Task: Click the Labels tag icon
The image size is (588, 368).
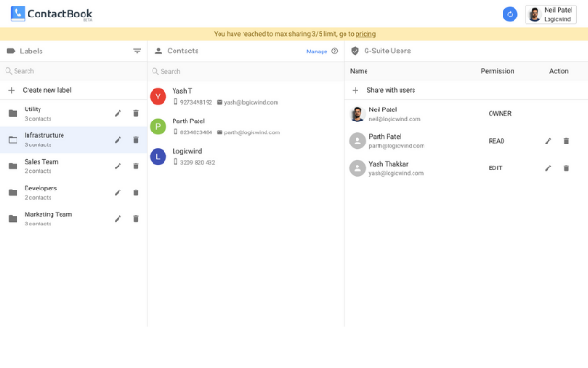Action: tap(11, 52)
